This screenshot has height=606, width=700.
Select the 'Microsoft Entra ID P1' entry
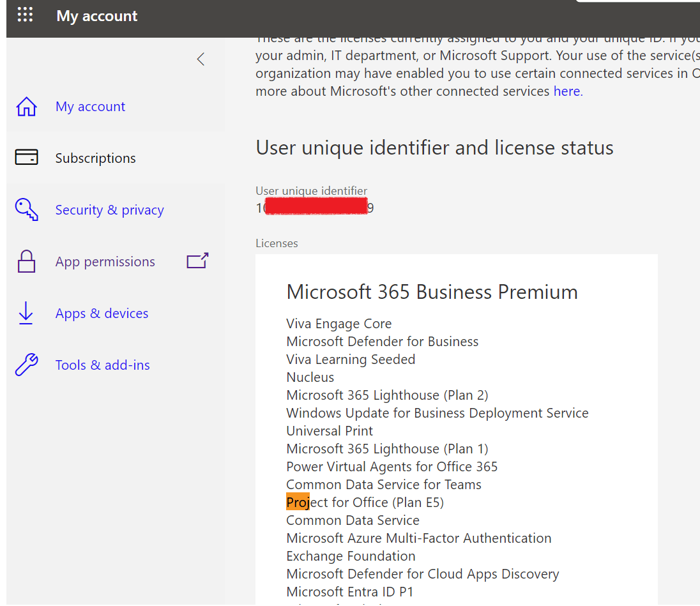[x=350, y=592]
